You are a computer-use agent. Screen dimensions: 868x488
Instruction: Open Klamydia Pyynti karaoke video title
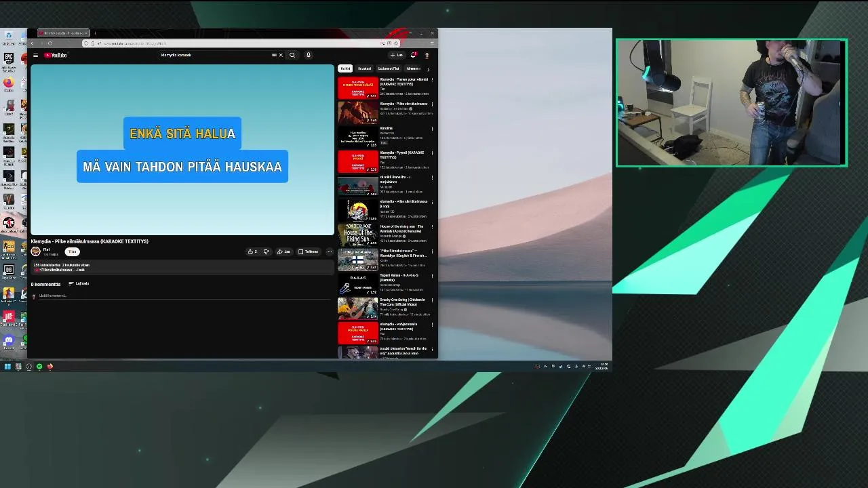click(402, 155)
